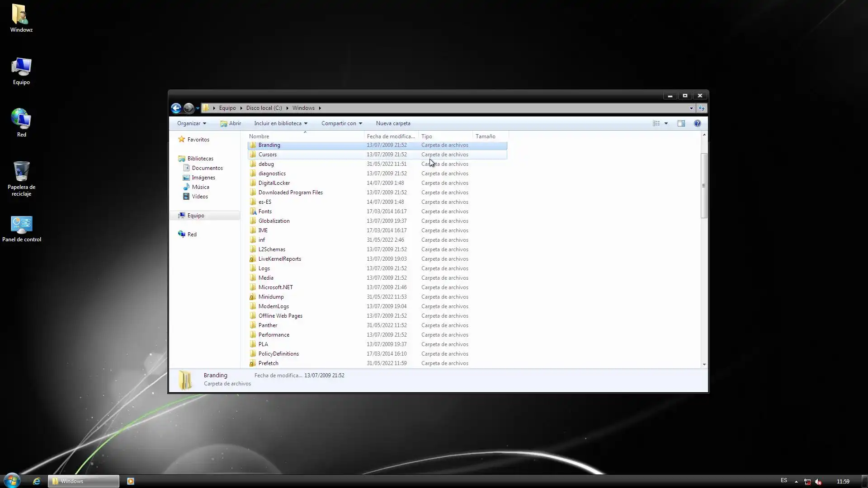Click the refresh icon beside address bar

click(x=702, y=108)
